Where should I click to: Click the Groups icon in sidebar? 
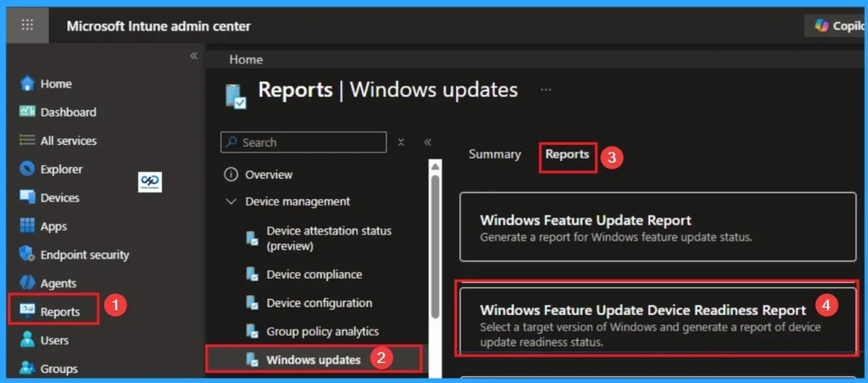click(x=26, y=368)
